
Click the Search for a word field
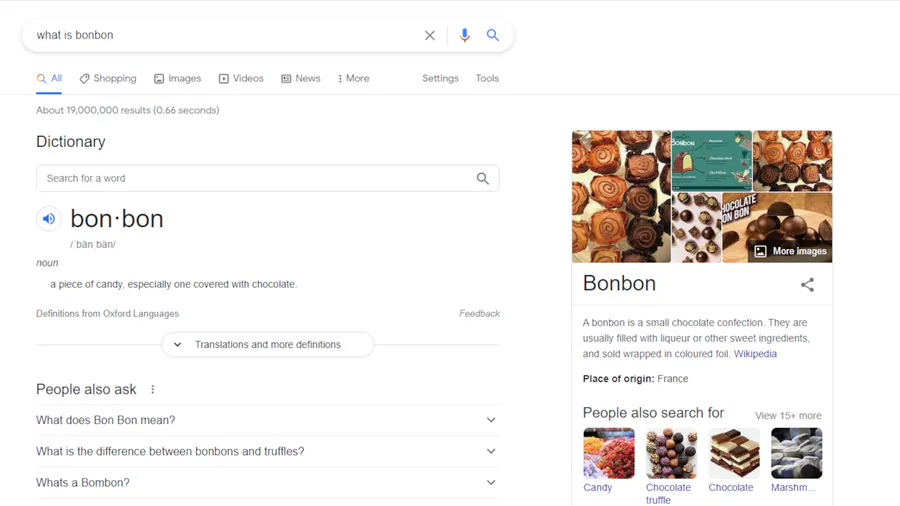coord(255,178)
